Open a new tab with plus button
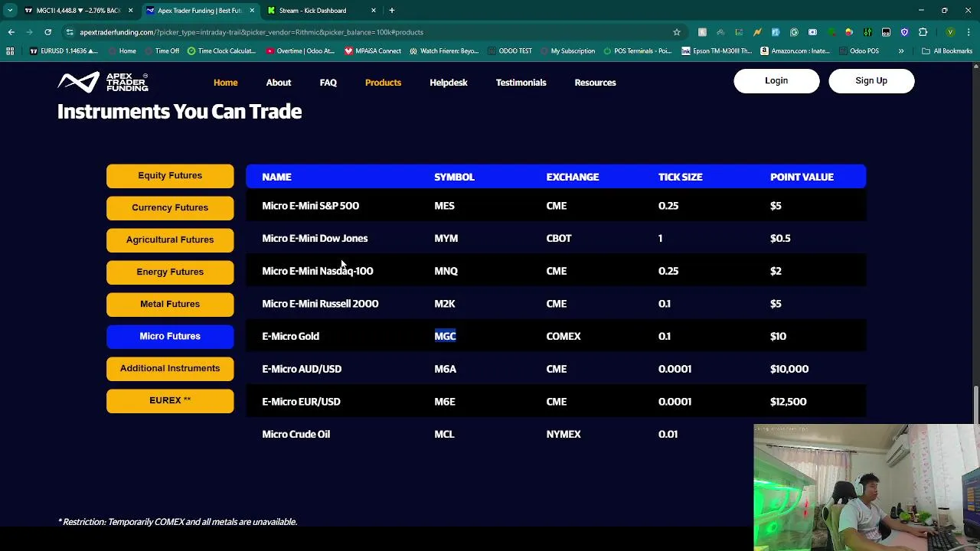Viewport: 980px width, 551px height. [x=391, y=11]
